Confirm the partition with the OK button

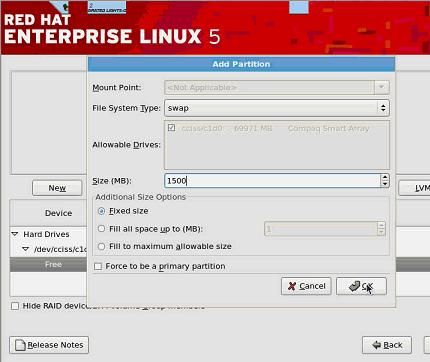(361, 286)
